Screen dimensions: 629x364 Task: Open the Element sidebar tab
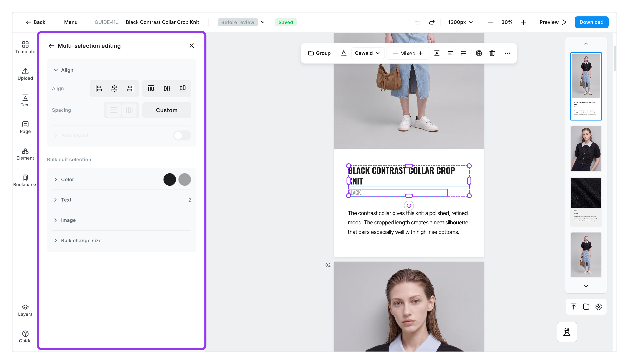tap(25, 154)
